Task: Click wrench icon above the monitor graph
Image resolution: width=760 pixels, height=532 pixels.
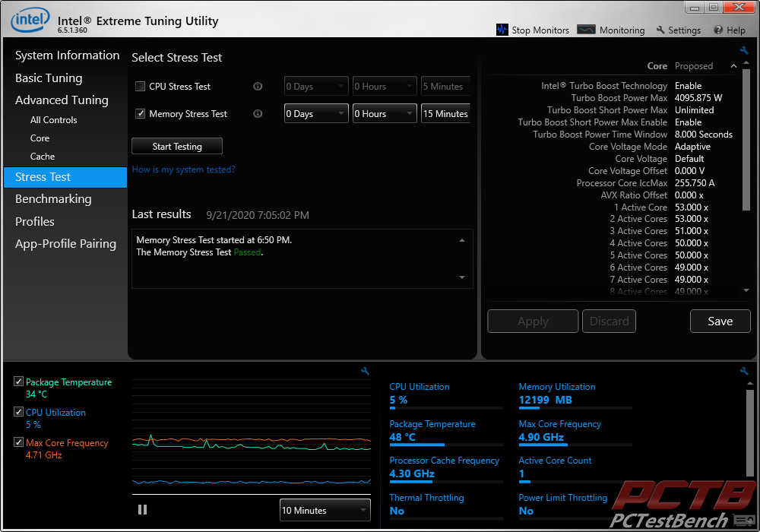Action: click(x=365, y=371)
